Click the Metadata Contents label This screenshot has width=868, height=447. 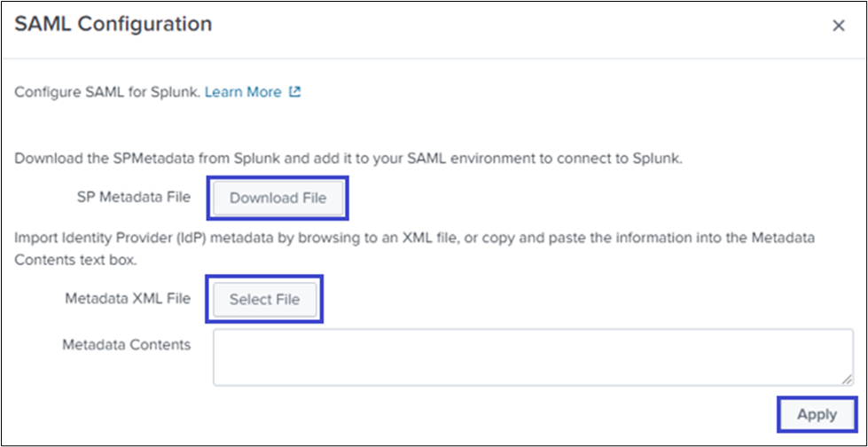point(126,345)
